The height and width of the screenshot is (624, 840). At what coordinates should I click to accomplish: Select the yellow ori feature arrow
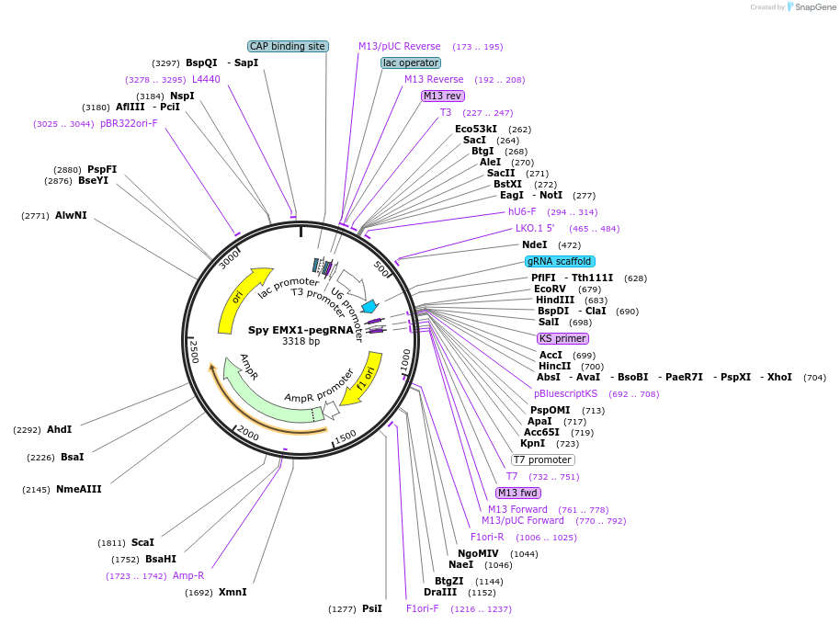[241, 297]
